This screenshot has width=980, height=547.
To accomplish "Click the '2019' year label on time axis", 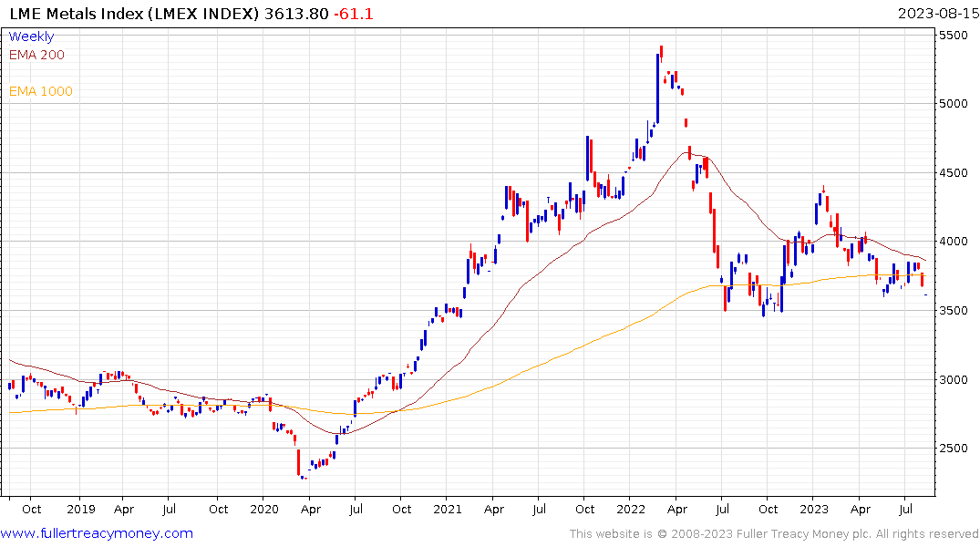I will (80, 509).
